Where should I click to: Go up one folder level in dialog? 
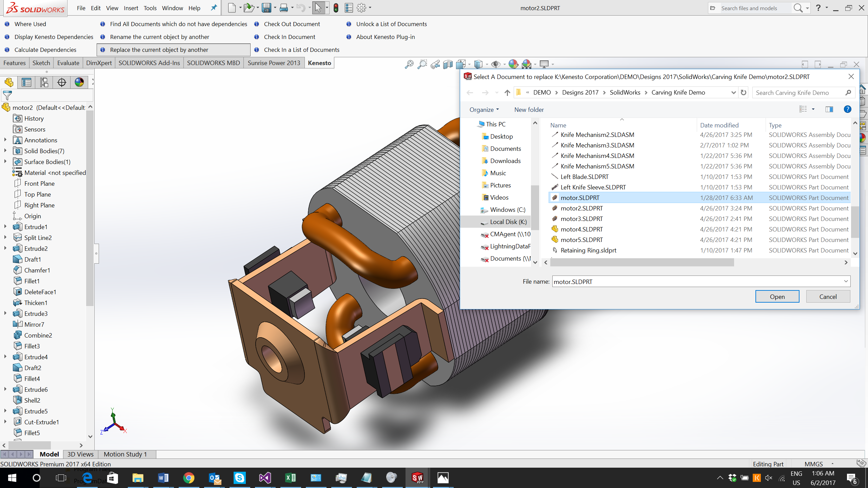click(x=507, y=93)
